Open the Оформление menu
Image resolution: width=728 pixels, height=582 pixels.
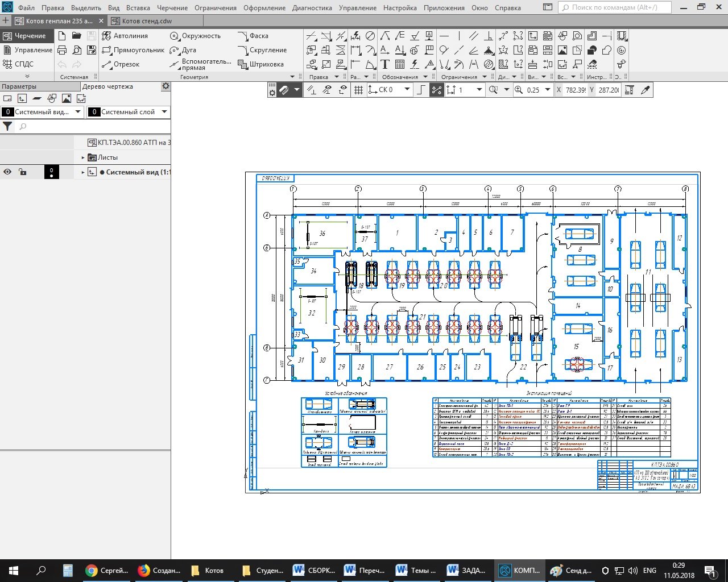point(264,8)
